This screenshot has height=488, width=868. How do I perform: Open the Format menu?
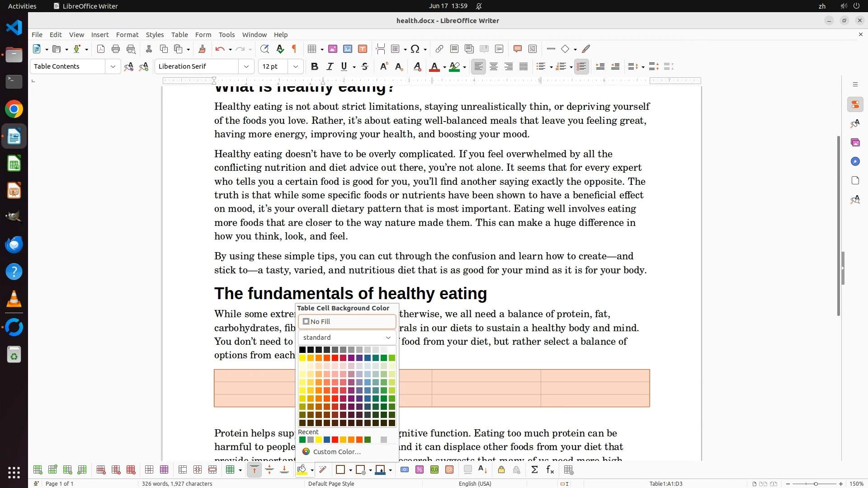127,35
